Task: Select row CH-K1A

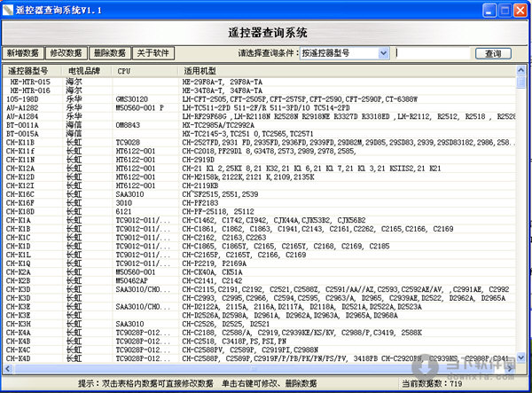Action: [259, 220]
